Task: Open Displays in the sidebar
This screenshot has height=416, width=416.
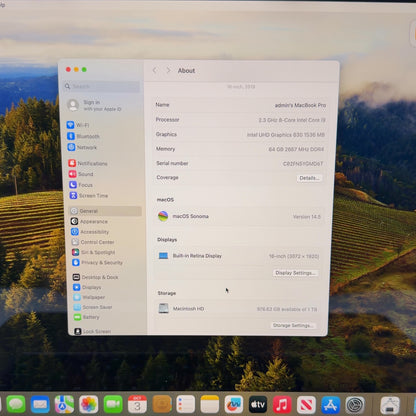Action: pyautogui.click(x=87, y=287)
